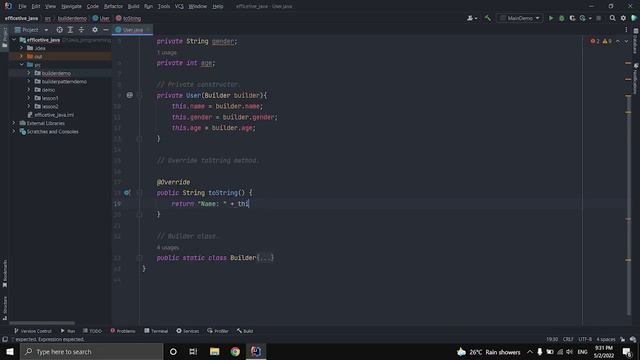Viewport: 640px width, 360px height.
Task: Open the Problems tool window
Action: [x=123, y=331]
